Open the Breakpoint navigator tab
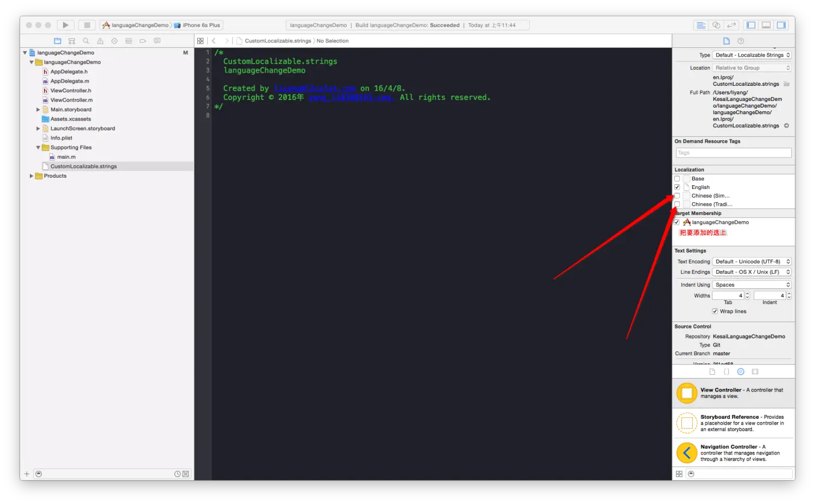Image resolution: width=815 pixels, height=504 pixels. [x=143, y=41]
